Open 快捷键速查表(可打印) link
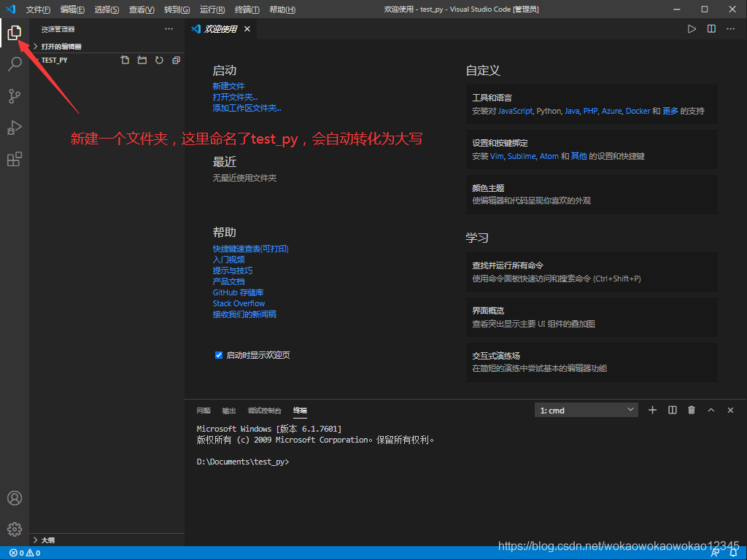 pyautogui.click(x=251, y=249)
